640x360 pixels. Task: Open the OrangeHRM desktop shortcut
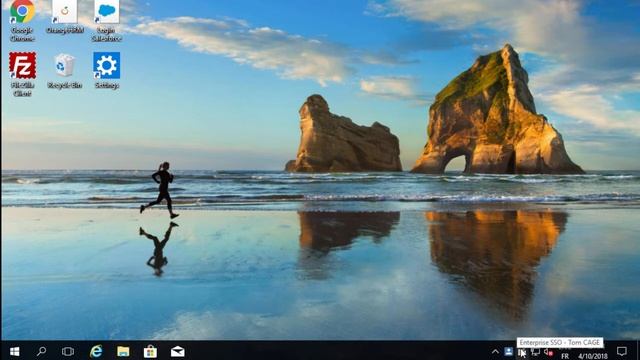point(64,17)
